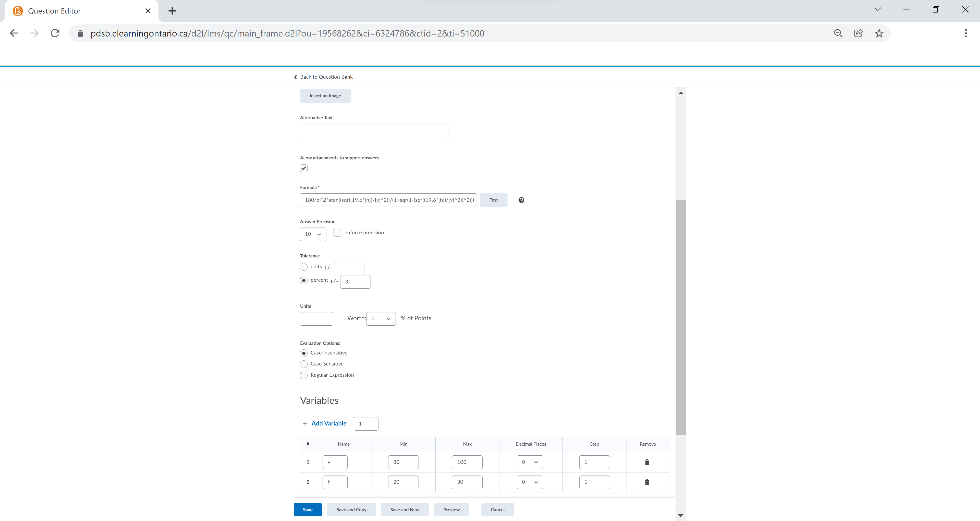This screenshot has width=980, height=521.
Task: Click the share page icon
Action: [x=859, y=33]
